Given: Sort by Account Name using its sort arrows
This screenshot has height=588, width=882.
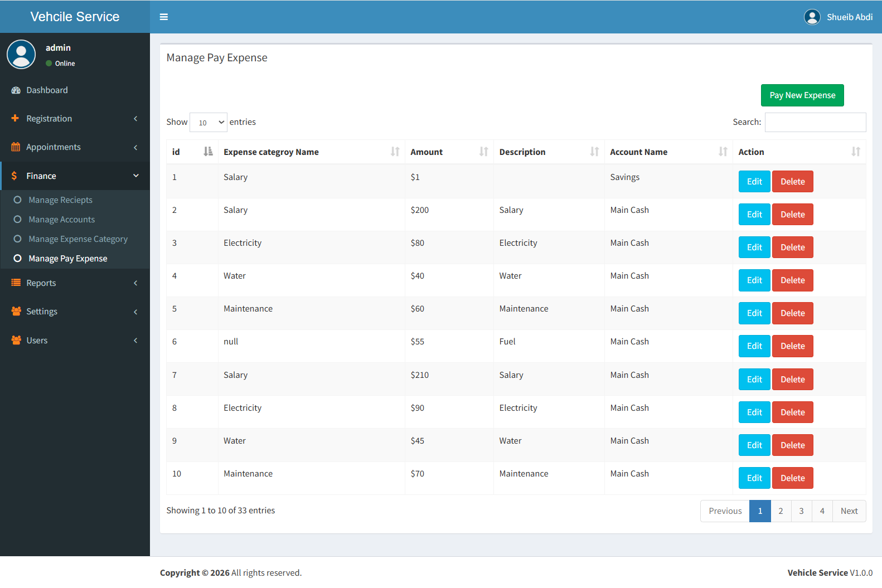Looking at the screenshot, I should tap(723, 152).
